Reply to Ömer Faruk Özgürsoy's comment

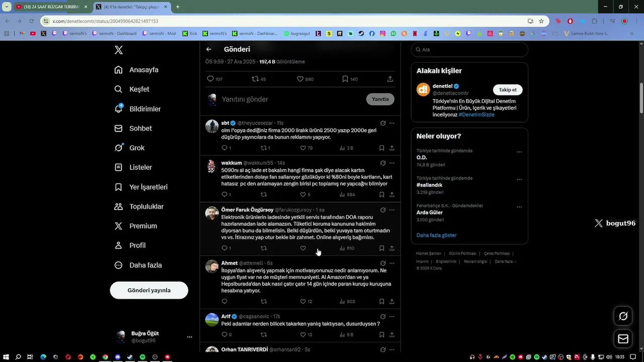[226, 248]
